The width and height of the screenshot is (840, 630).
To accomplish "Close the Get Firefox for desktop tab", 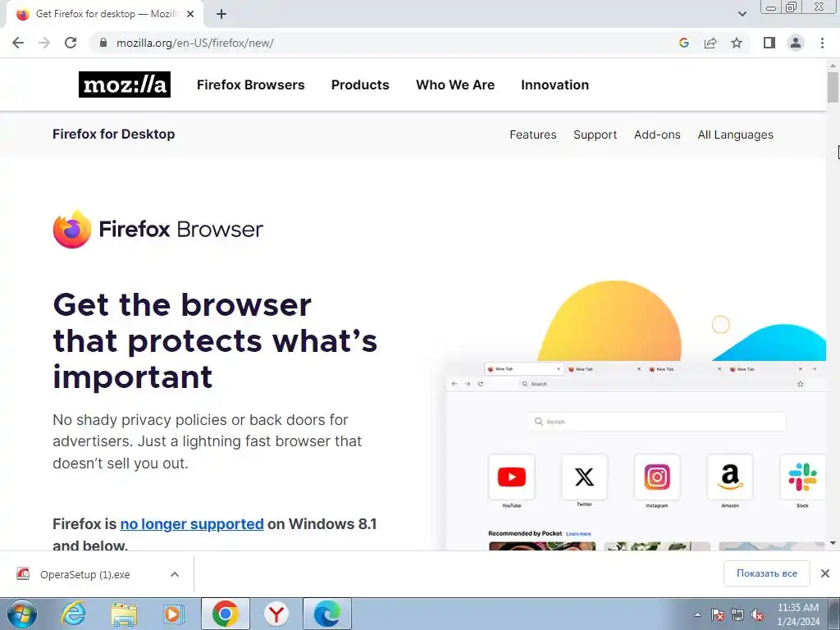I will coord(190,15).
